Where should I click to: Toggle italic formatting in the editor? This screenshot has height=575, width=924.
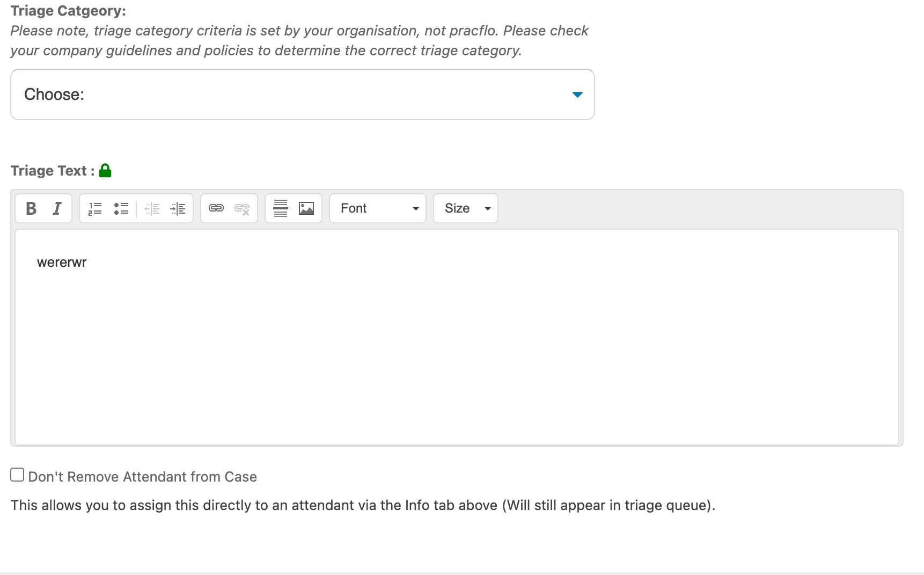tap(57, 208)
